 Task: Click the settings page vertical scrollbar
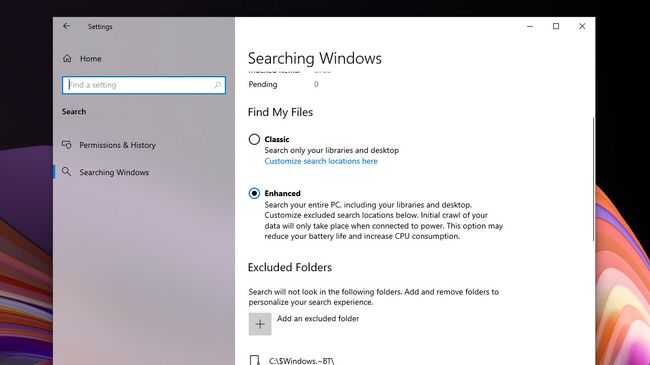pos(593,179)
